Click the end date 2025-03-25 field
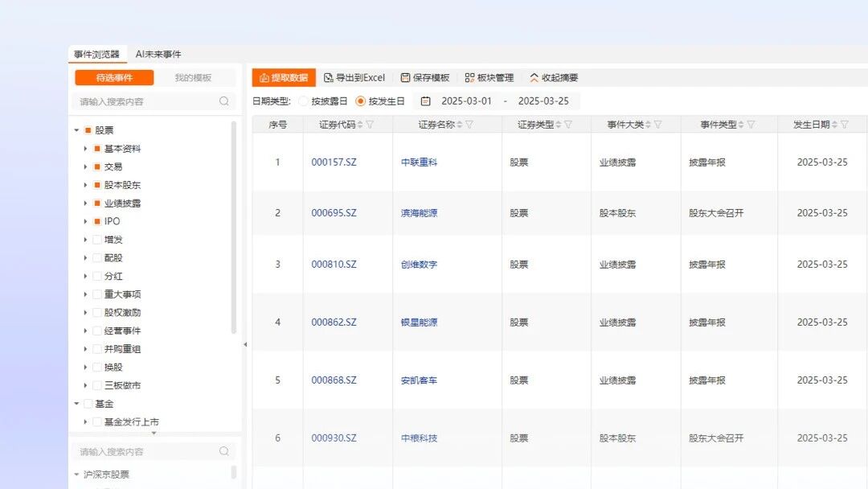Screen dimensions: 868x489 tap(543, 101)
